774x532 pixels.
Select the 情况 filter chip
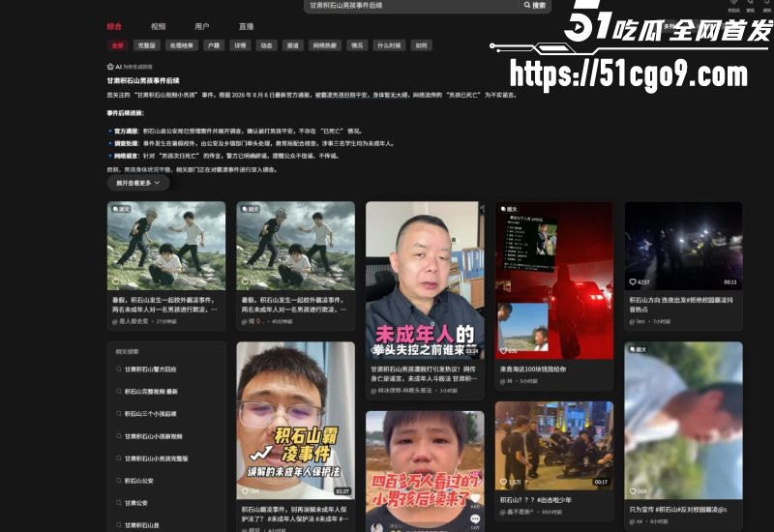point(357,45)
